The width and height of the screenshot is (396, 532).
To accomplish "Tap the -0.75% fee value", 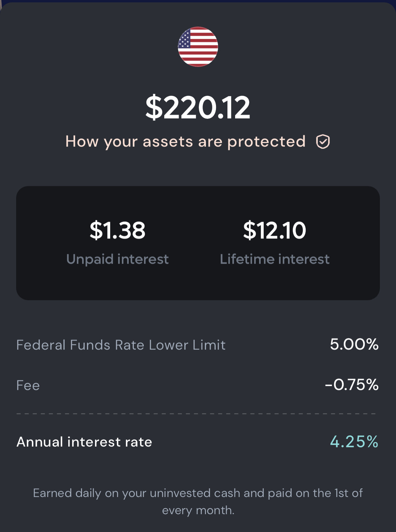I will pyautogui.click(x=352, y=385).
